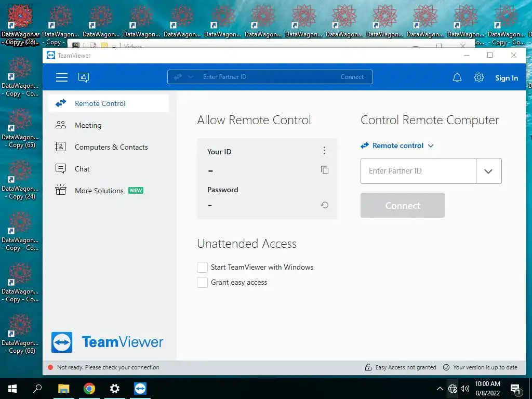Open the volume tray icon
Screen dimensions: 532x399
pyautogui.click(x=465, y=389)
